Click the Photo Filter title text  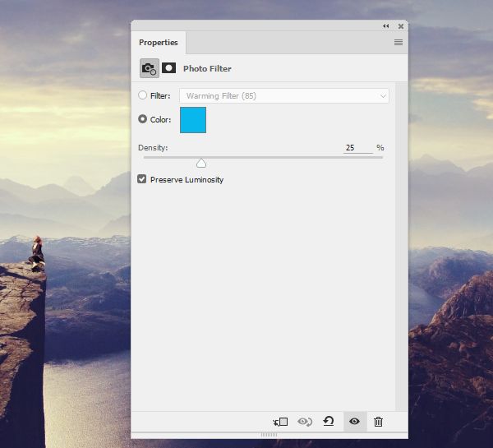click(207, 68)
